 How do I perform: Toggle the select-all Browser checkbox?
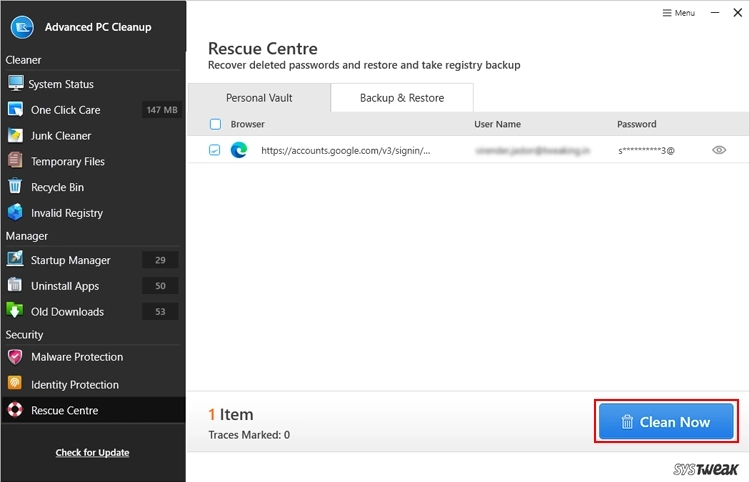tap(215, 124)
